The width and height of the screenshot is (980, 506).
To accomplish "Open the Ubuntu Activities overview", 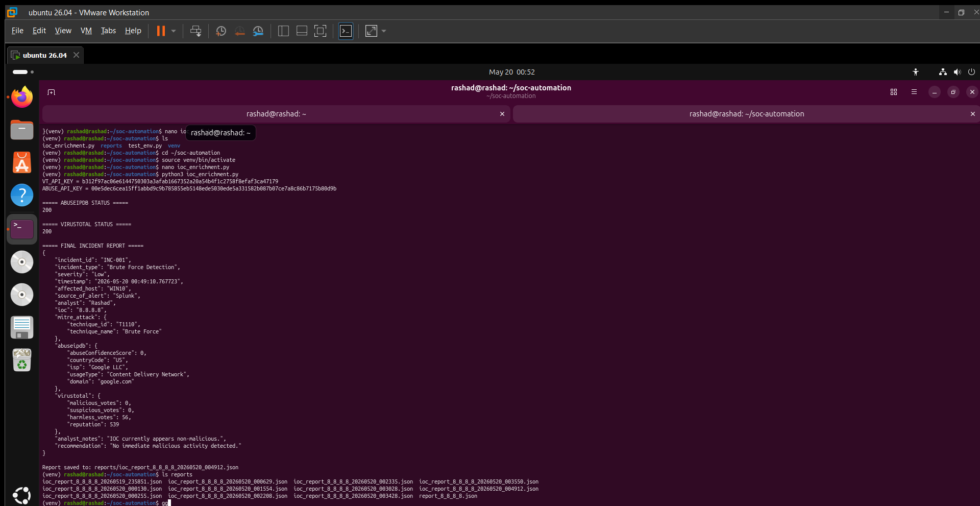I will click(x=23, y=72).
